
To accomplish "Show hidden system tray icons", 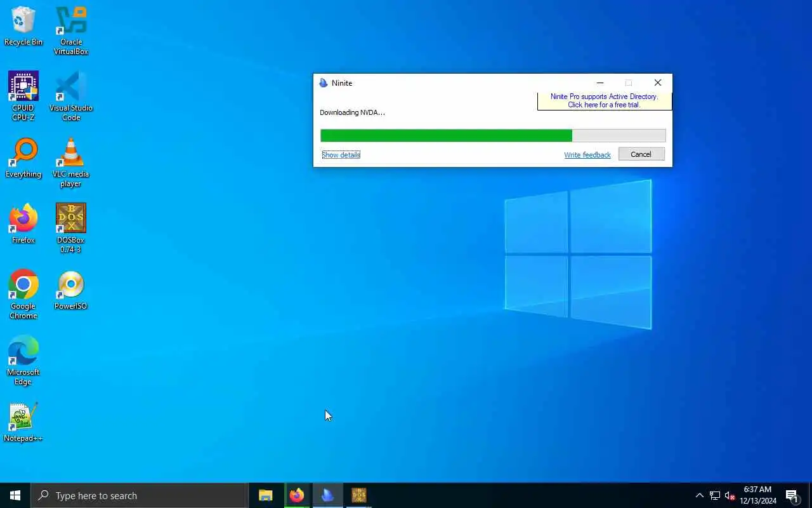I will pos(699,495).
